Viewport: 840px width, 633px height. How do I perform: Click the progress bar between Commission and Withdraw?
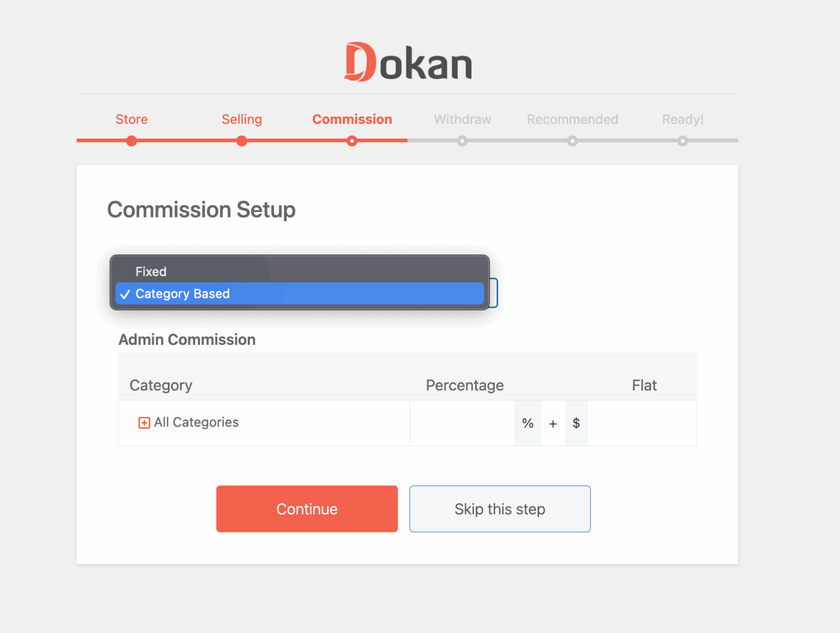click(x=407, y=141)
